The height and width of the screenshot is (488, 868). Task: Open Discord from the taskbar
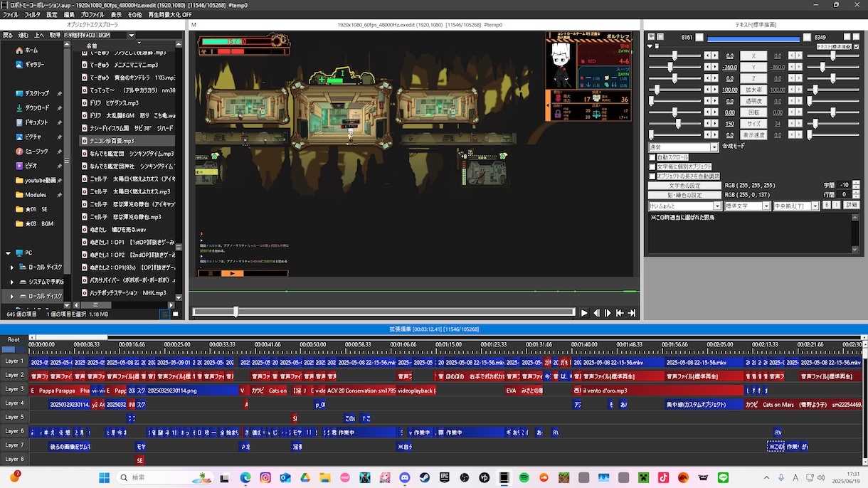tap(405, 477)
